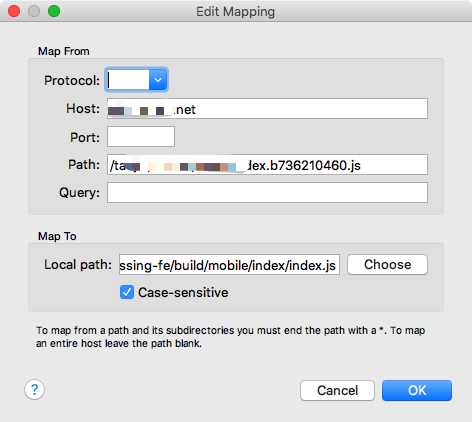Image resolution: width=472 pixels, height=422 pixels.
Task: Activate the Query input field
Action: [267, 192]
